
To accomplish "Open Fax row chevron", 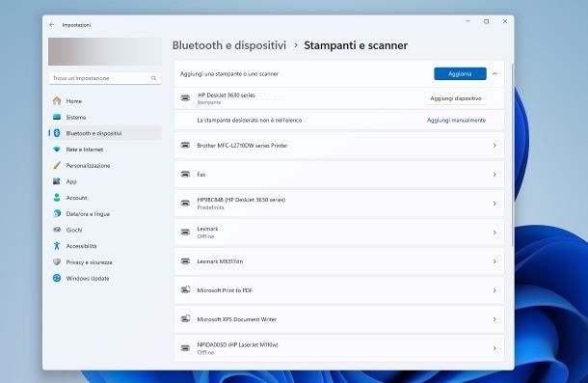I will pos(494,175).
